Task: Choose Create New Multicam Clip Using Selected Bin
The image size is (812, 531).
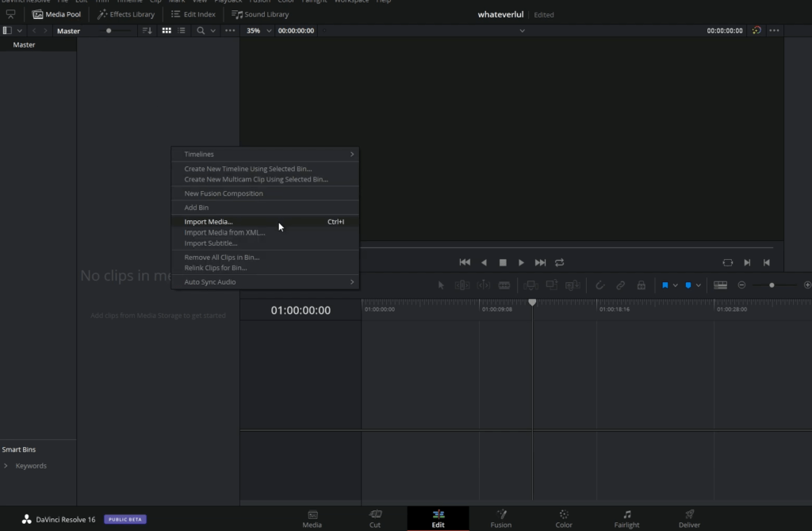Action: click(265, 180)
